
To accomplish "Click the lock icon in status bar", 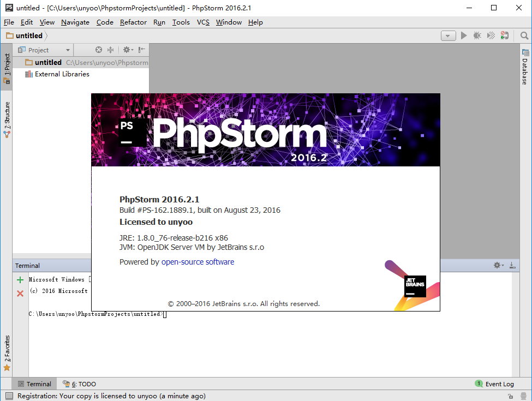I will coord(510,396).
